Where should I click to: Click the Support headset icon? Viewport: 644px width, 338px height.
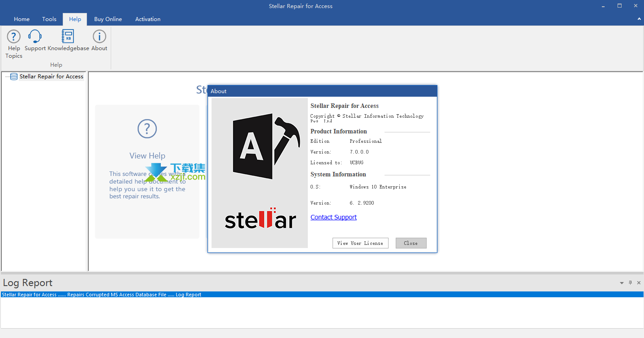click(35, 37)
